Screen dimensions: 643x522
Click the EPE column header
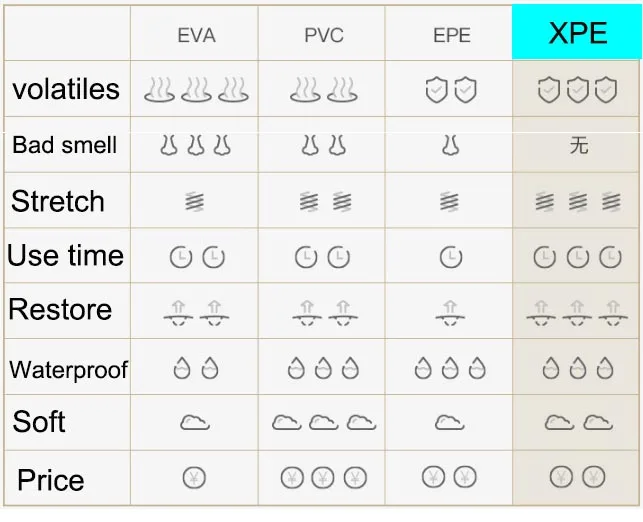(x=451, y=35)
